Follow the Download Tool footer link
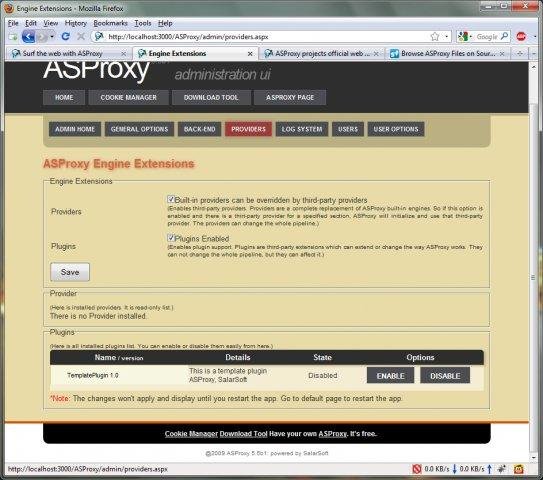Viewport: 543px width, 480px height. coord(243,434)
